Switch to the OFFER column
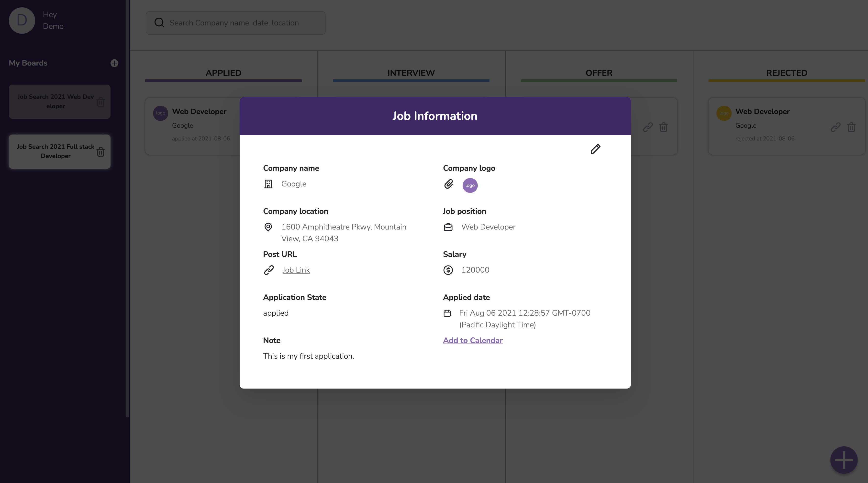Image resolution: width=868 pixels, height=483 pixels. (599, 73)
